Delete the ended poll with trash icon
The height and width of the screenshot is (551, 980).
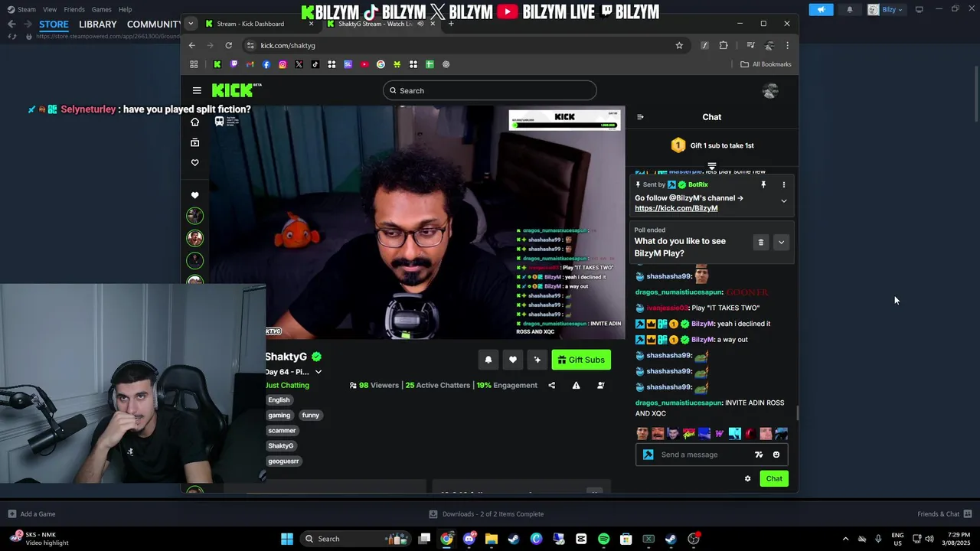[760, 242]
